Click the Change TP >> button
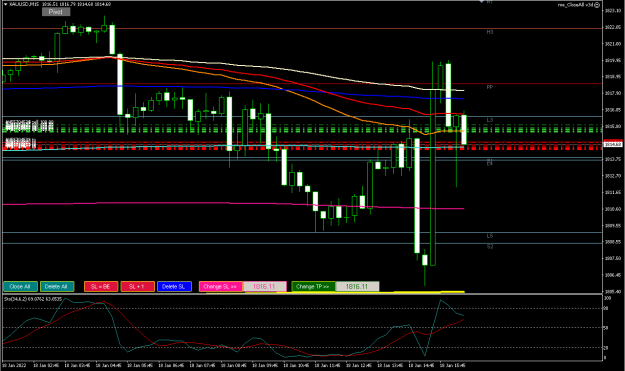The height and width of the screenshot is (371, 625). tap(313, 287)
